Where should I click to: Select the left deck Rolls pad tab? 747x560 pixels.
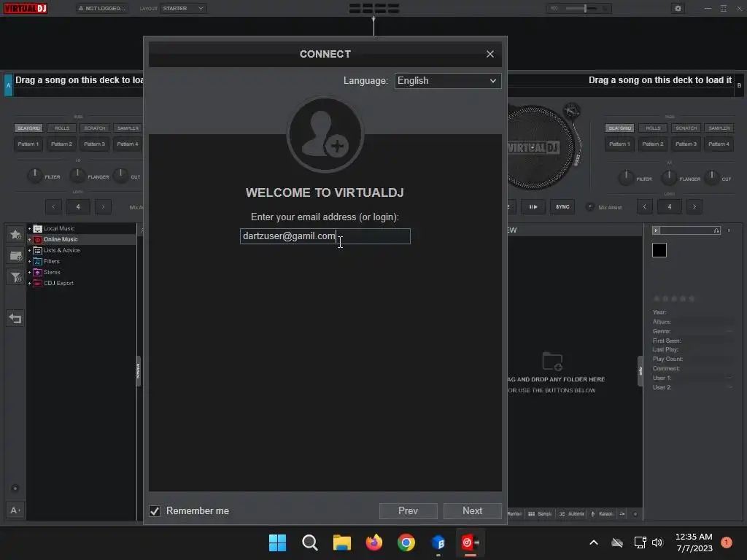pyautogui.click(x=62, y=128)
